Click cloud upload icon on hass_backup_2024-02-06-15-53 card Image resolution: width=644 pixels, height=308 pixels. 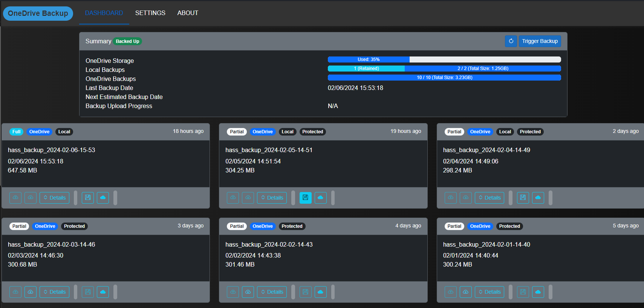coord(15,198)
